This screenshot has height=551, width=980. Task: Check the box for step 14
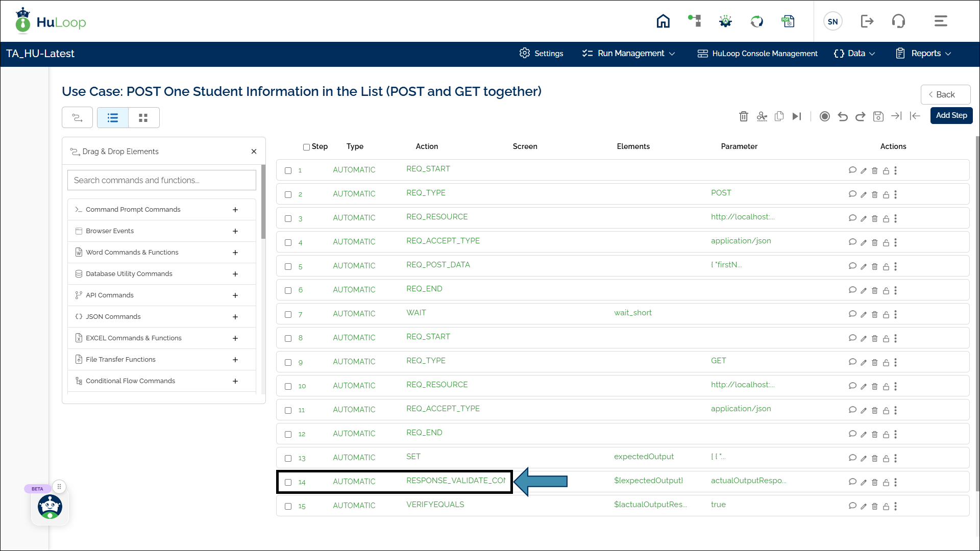pyautogui.click(x=288, y=483)
